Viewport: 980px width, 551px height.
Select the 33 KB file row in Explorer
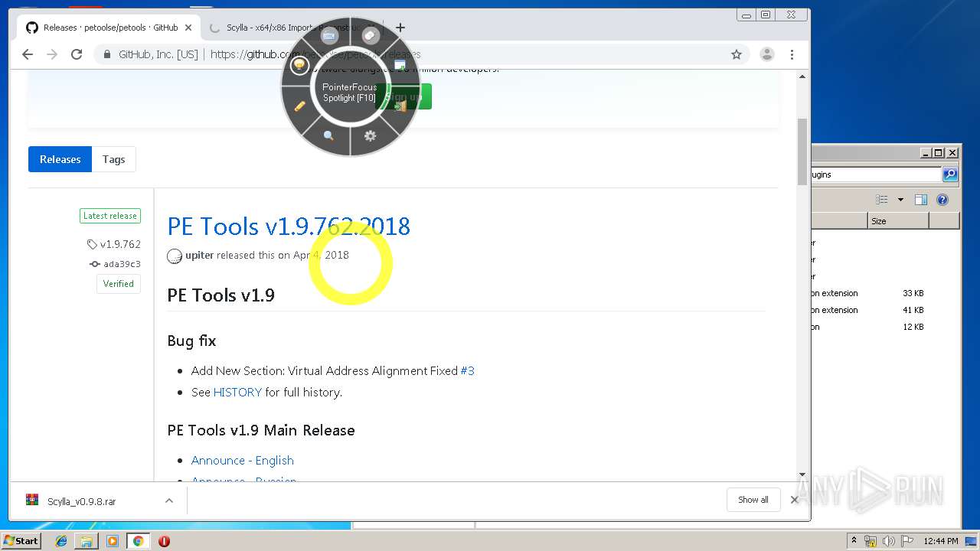click(884, 293)
